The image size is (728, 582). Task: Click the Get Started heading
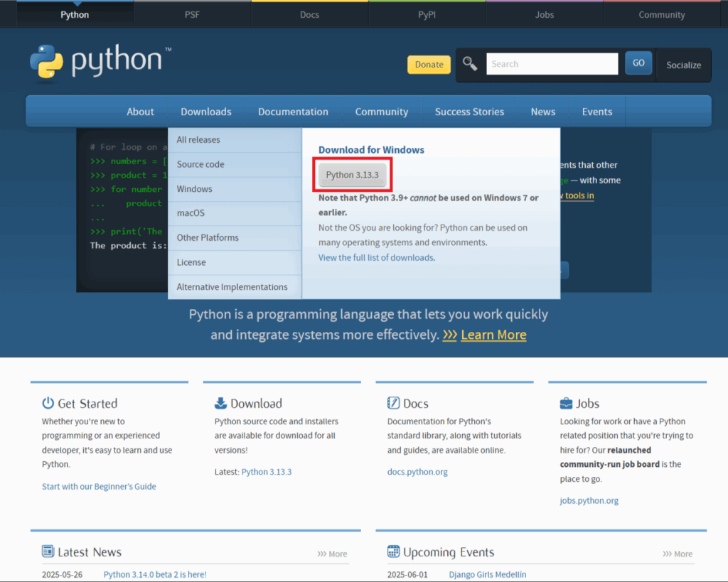(87, 404)
